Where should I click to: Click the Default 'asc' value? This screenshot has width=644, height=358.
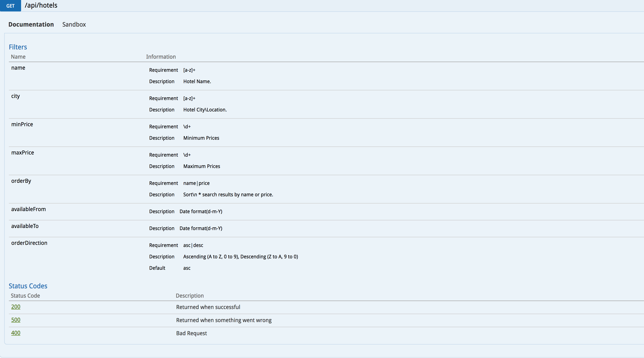point(187,268)
